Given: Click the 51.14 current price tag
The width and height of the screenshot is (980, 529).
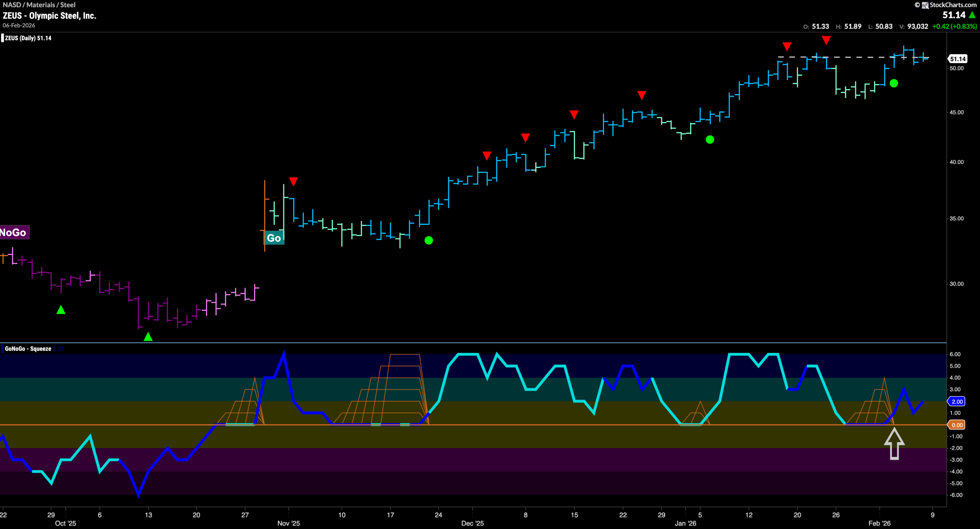Looking at the screenshot, I should [x=958, y=59].
